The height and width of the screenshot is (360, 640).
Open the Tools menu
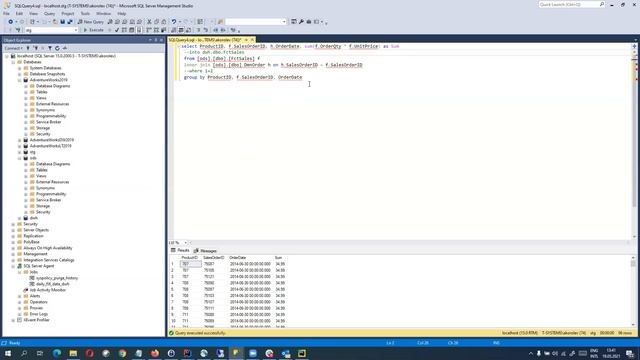click(85, 13)
